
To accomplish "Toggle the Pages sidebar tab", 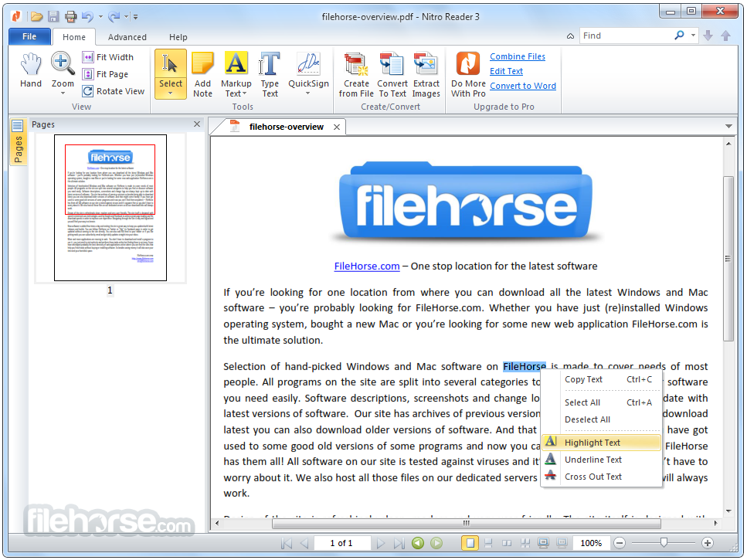I will pos(18,141).
